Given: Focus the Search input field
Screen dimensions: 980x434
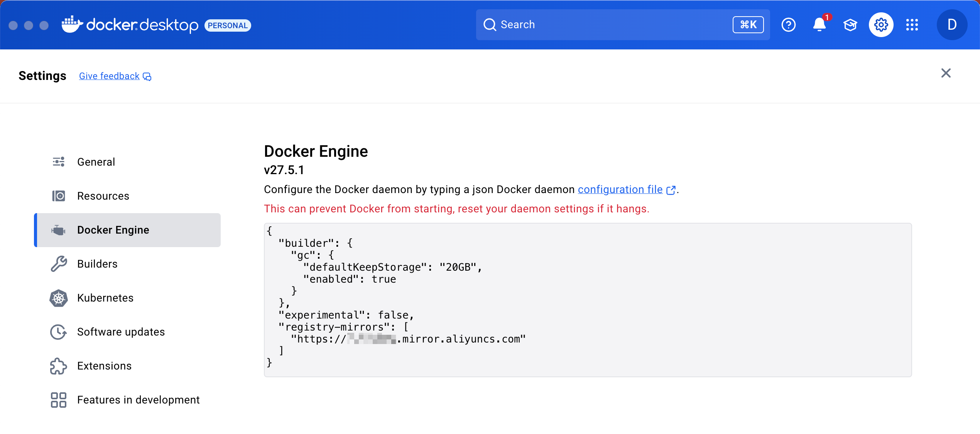Looking at the screenshot, I should tap(623, 25).
